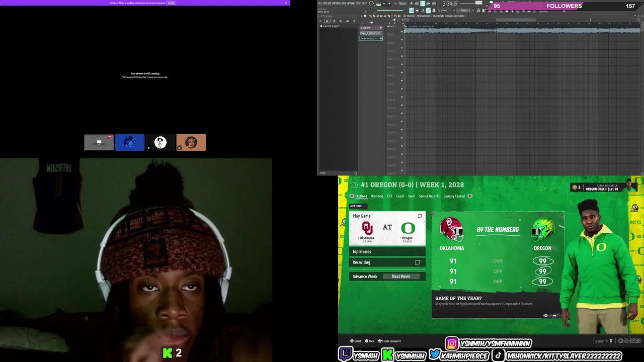Click the Playback speaker tool in playlist toolbar
Screen dimensions: 644x362
tap(399, 16)
